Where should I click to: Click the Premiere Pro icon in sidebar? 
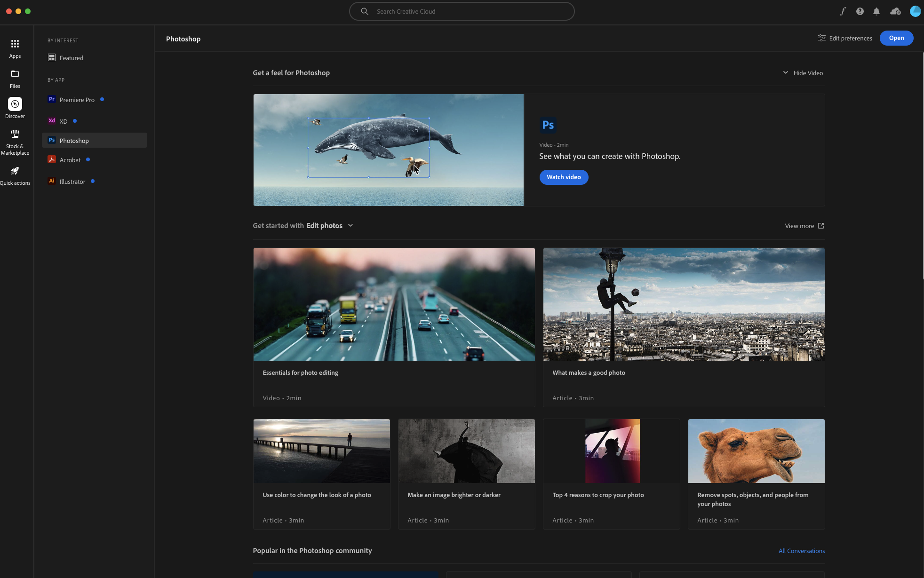[51, 99]
